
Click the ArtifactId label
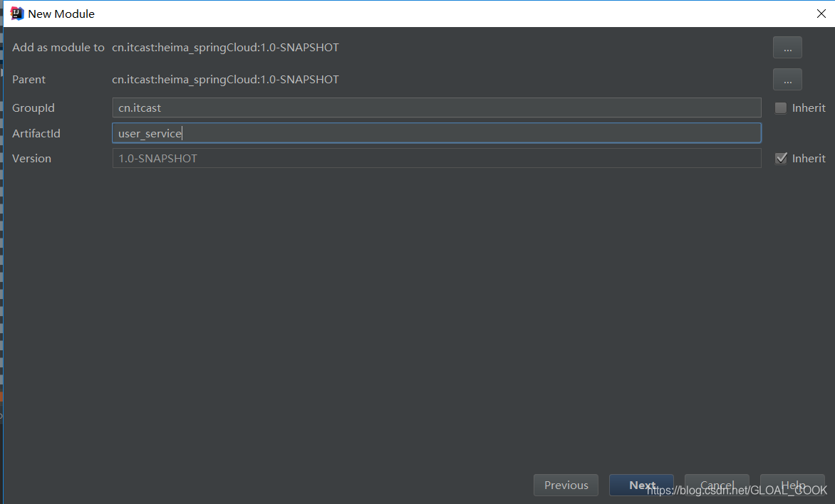(x=36, y=134)
